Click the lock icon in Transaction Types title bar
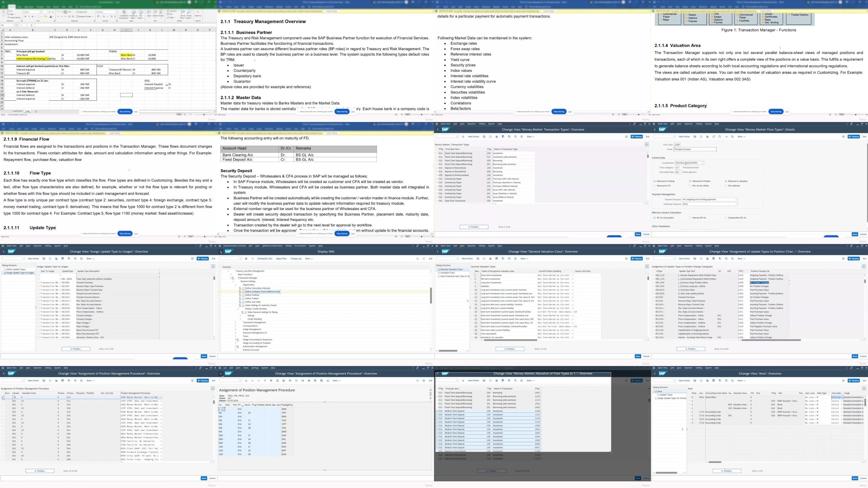 pos(634,124)
